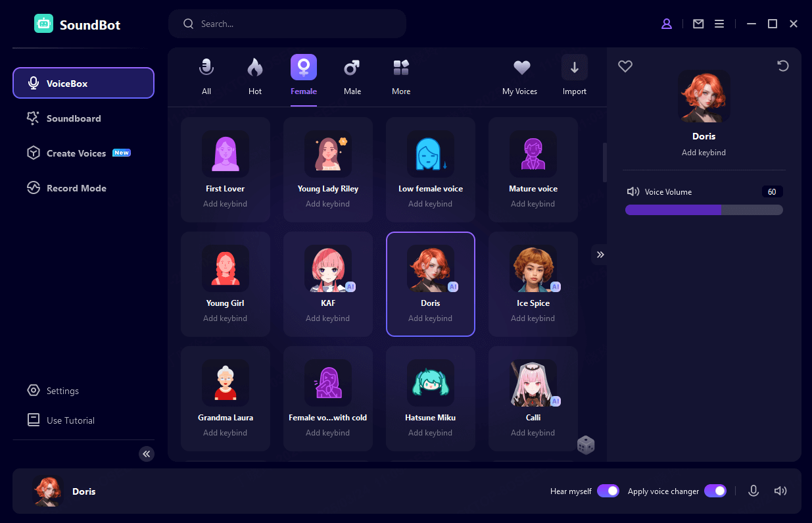Select the Hatsune Miku voice card
The height and width of the screenshot is (523, 812).
point(430,397)
